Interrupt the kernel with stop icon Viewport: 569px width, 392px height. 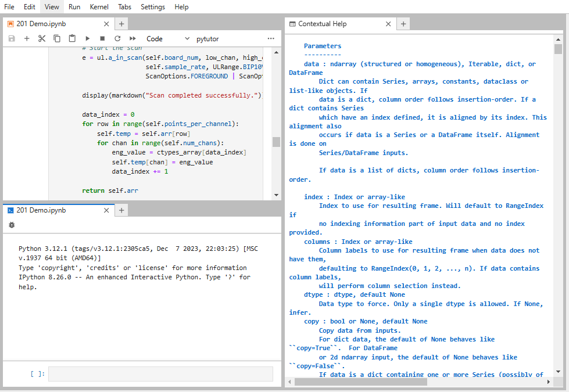pyautogui.click(x=102, y=38)
